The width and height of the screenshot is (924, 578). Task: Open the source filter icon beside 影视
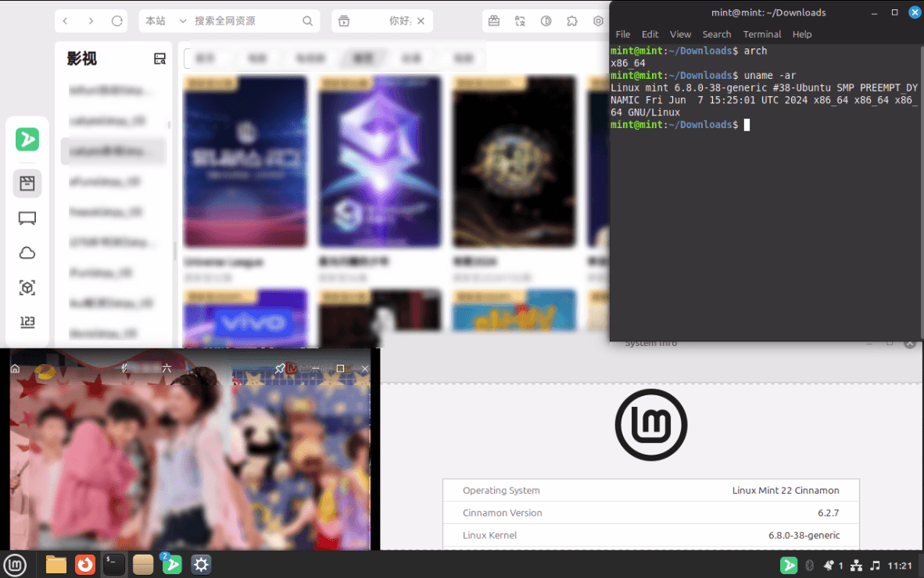click(159, 59)
